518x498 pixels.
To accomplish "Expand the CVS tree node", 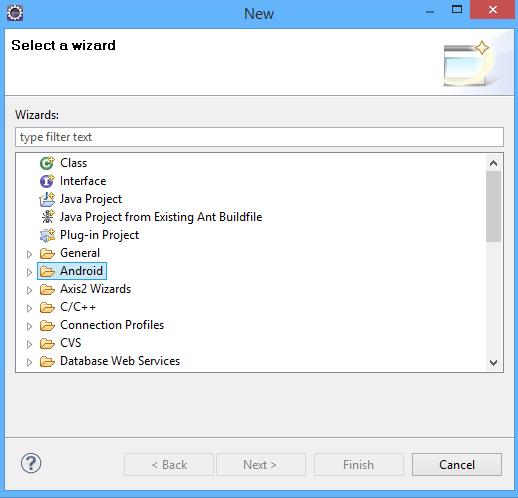I will [x=29, y=344].
